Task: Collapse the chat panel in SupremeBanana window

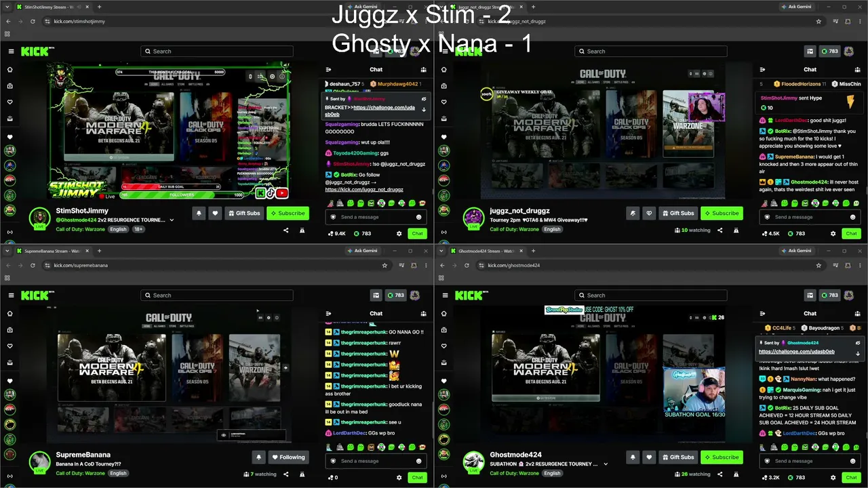Action: tap(328, 313)
